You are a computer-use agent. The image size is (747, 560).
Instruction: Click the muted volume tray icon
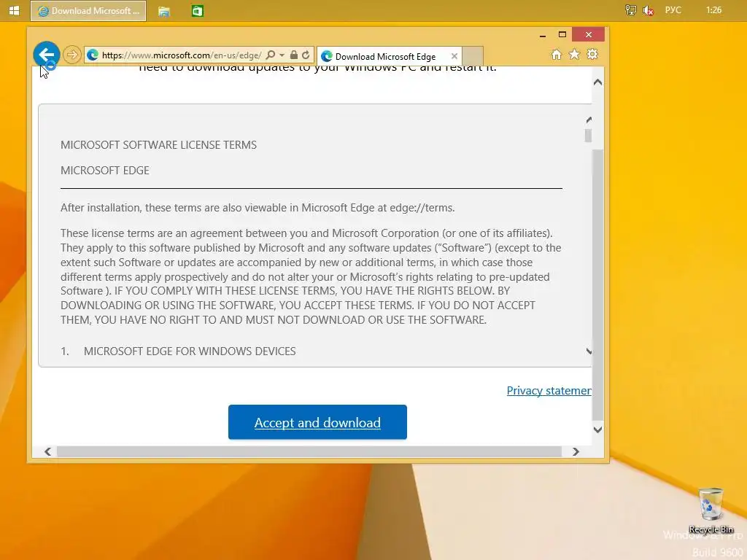(648, 10)
